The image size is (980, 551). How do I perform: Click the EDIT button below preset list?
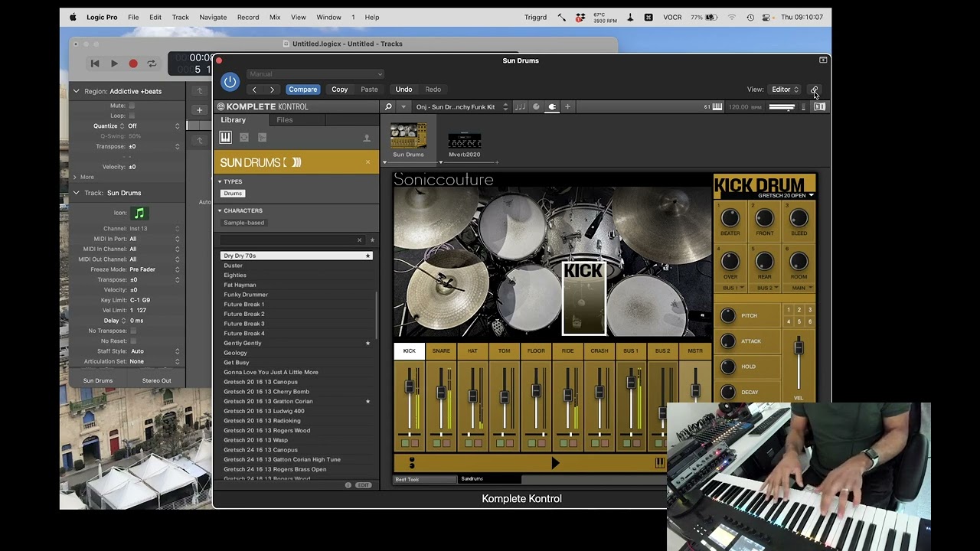364,485
